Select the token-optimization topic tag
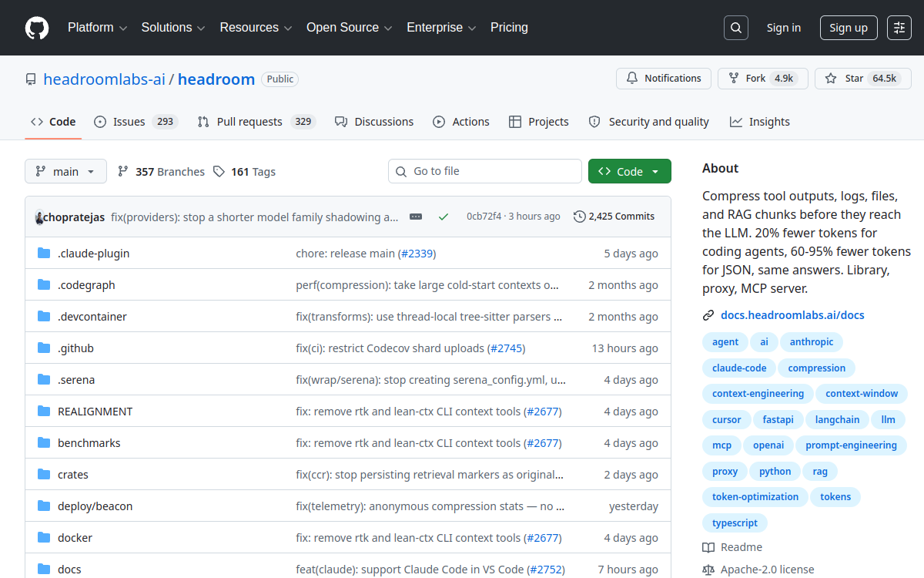 [x=755, y=497]
